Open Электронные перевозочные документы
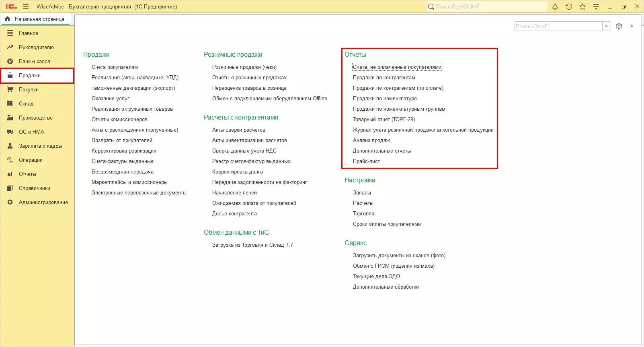 pos(139,192)
